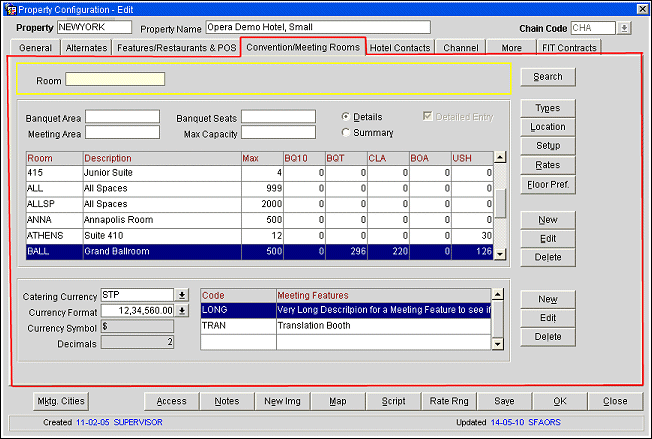
Task: Switch to the Hotel Contacts tab
Action: coord(400,48)
